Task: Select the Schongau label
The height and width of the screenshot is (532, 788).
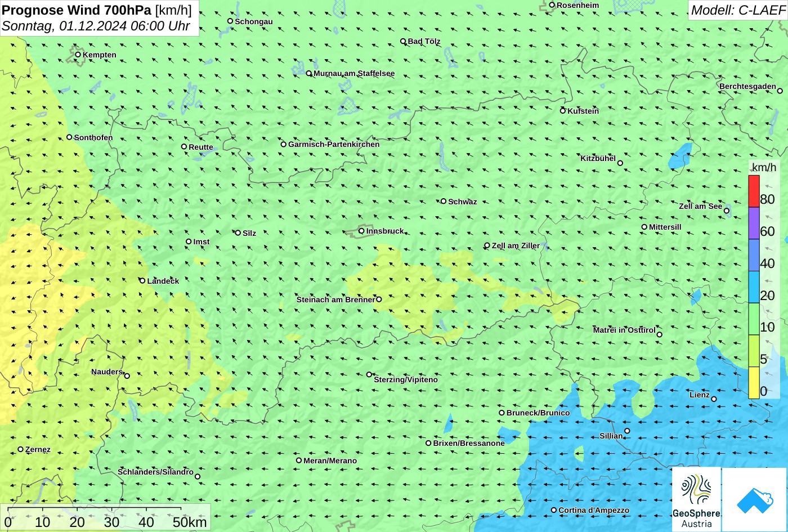Action: tap(254, 21)
